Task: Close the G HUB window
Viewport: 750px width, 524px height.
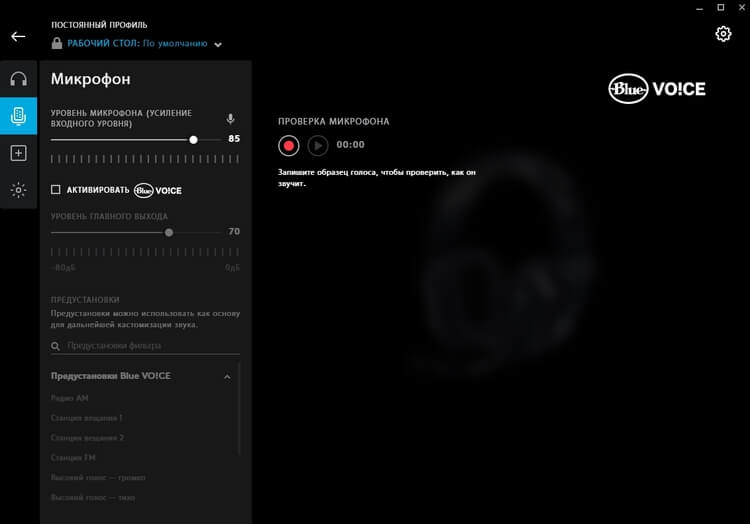Action: click(x=742, y=7)
